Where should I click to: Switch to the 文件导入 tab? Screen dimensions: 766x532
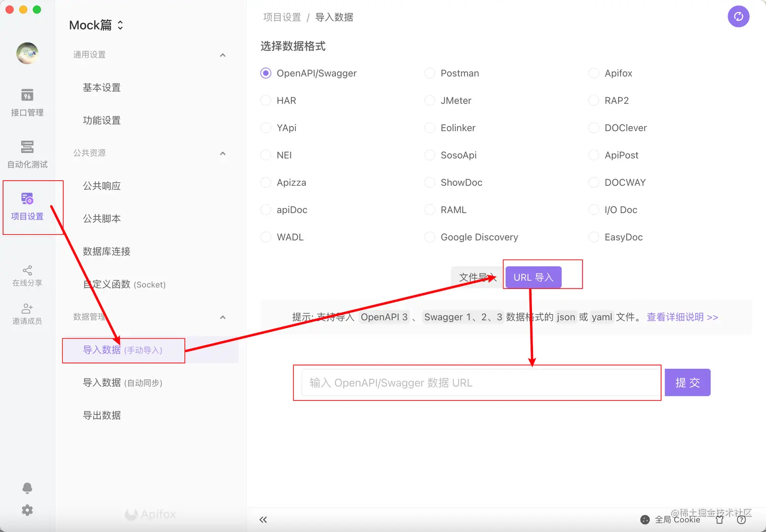(x=478, y=277)
